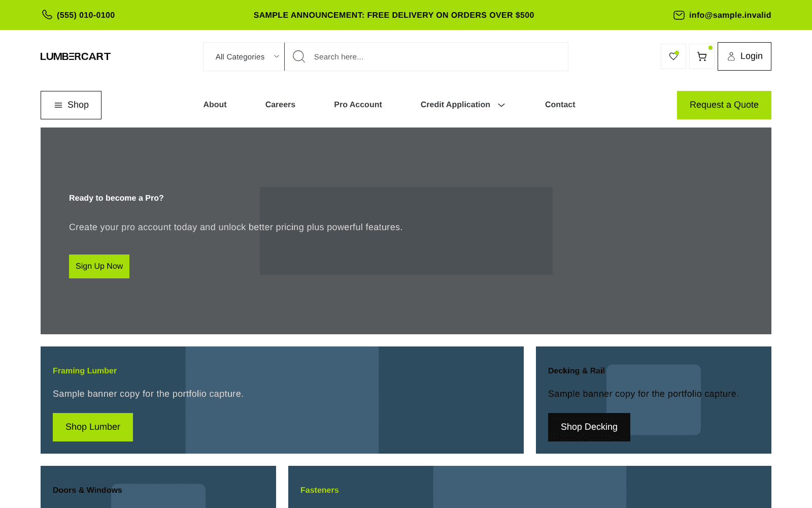The height and width of the screenshot is (508, 812).
Task: Navigate to Pro Account
Action: (x=358, y=105)
